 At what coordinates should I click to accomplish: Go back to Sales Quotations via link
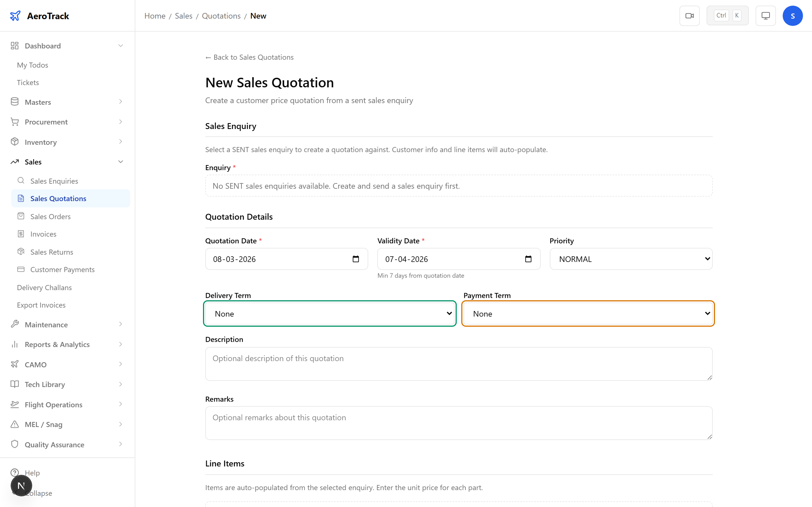[x=249, y=57]
